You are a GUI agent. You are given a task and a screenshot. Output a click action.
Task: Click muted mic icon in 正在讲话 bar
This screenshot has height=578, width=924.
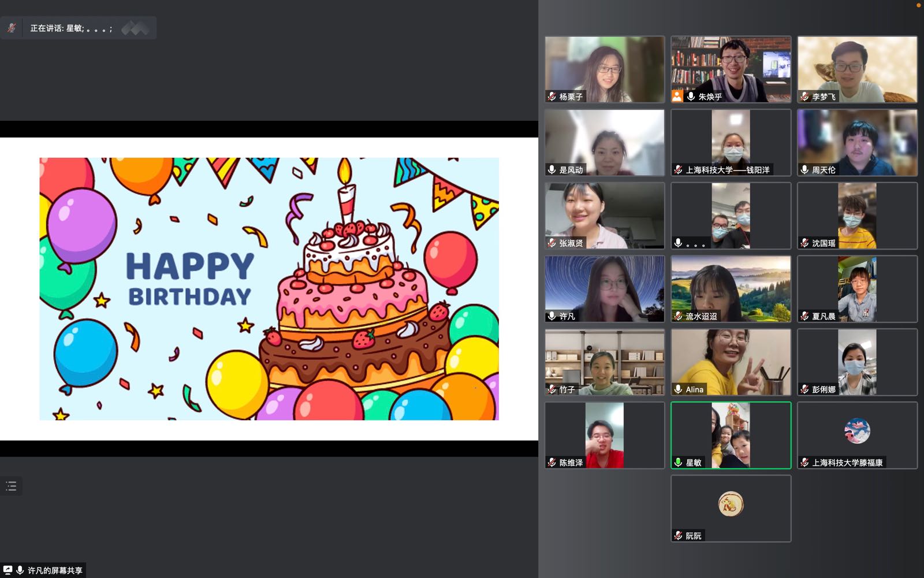[x=12, y=28]
